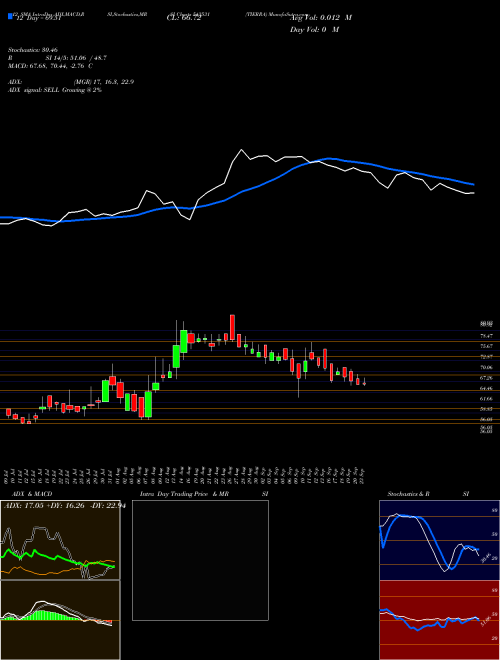Image resolution: width=500 pixels, height=660 pixels.
Task: Click the 'ADX: 17.05 +DY: 16.26 -DY: 22.94' header
Action: (64, 506)
